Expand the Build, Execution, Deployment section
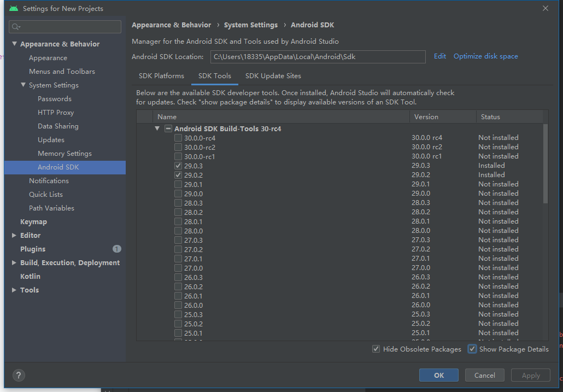This screenshot has width=563, height=392. (14, 263)
